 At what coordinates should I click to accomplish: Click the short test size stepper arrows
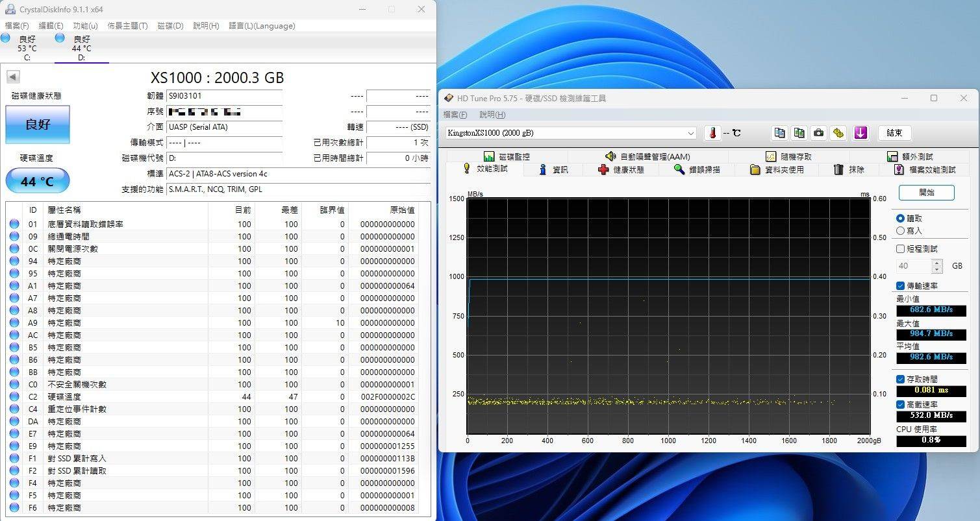(936, 266)
